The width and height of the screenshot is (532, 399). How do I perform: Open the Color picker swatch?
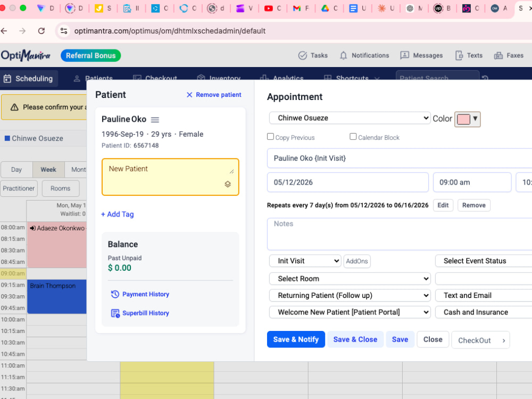tap(468, 119)
